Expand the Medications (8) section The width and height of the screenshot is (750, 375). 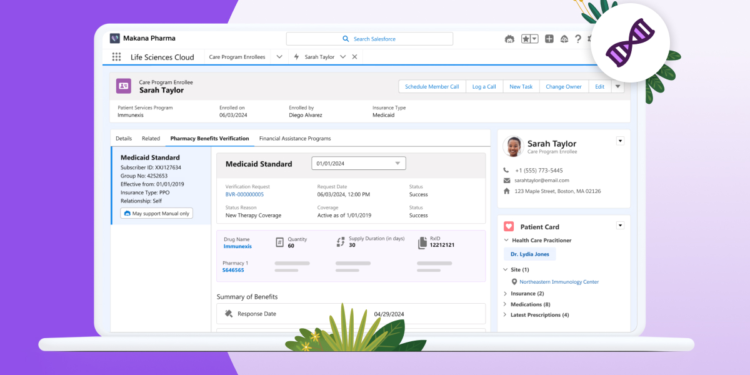505,304
